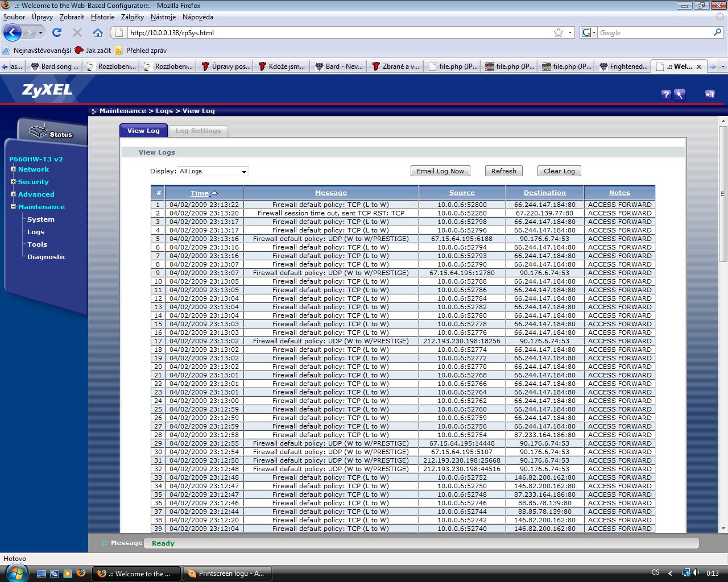Open the wizard icon in ZyXEL header
728x582 pixels.
(680, 94)
